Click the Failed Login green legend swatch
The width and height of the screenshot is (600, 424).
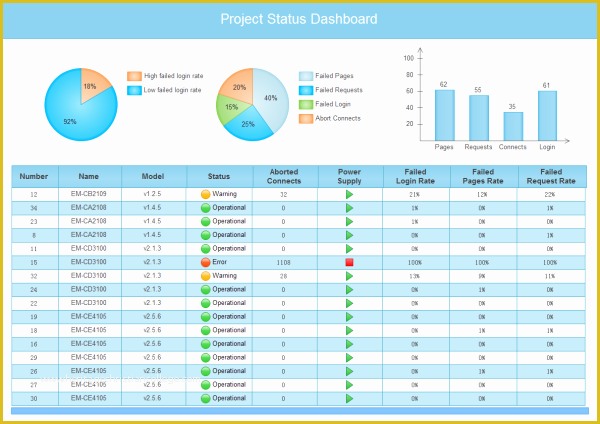pos(306,104)
